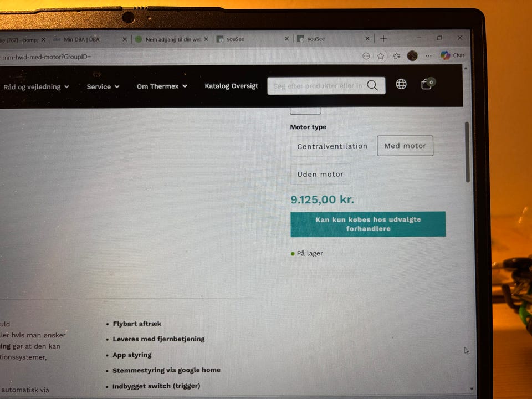Expand Om Thermex dropdown
This screenshot has width=532, height=399.
click(162, 86)
